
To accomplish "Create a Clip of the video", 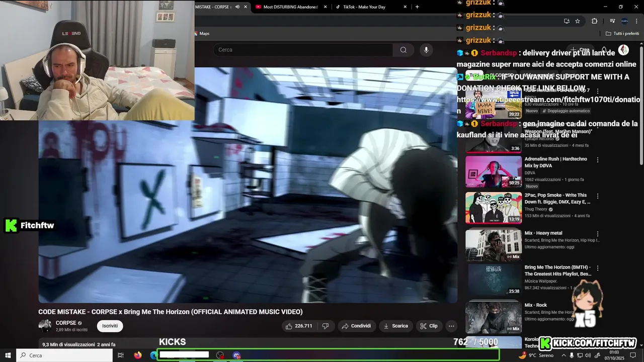I will coord(429,326).
